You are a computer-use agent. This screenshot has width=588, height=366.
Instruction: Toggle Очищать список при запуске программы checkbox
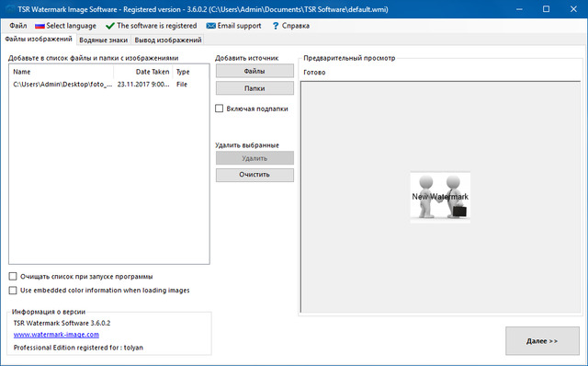13,276
